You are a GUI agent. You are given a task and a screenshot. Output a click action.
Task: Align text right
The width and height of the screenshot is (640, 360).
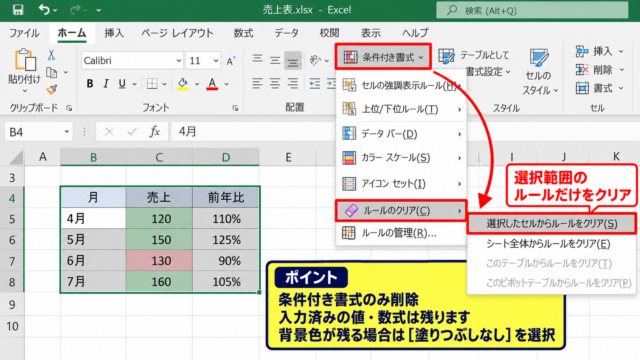(293, 84)
